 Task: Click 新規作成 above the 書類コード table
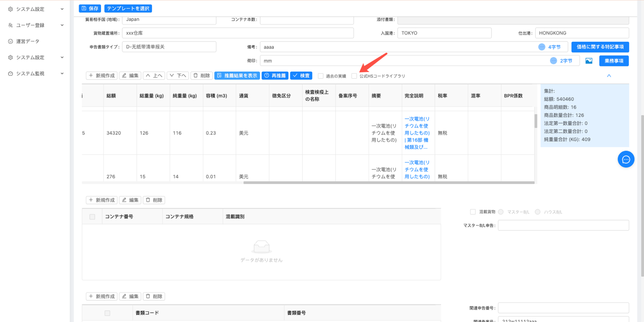tap(102, 297)
